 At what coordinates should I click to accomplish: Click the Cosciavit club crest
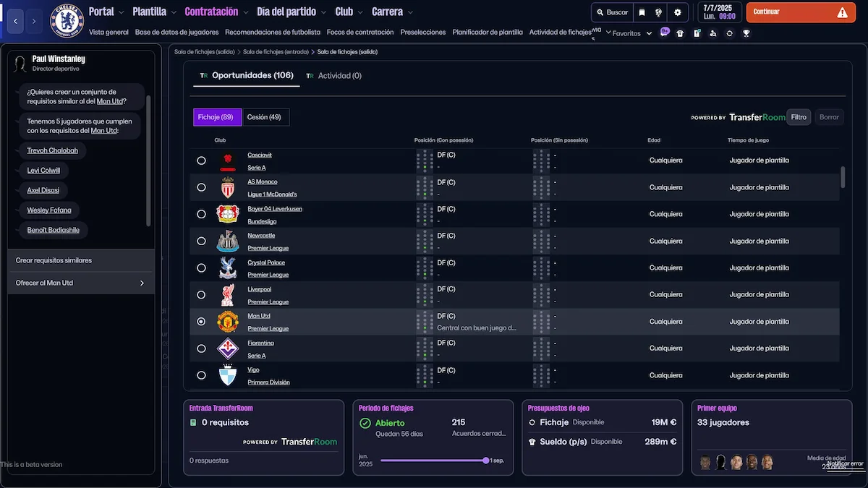click(x=228, y=160)
